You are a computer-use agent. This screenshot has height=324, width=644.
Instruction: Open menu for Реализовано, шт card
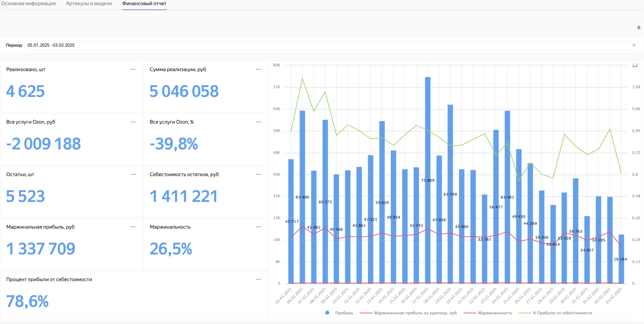coord(133,69)
